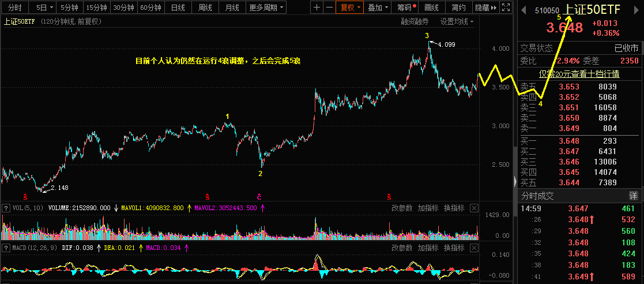Viewport: 644px width, 284px height.
Task: Switch to the 月线 monthly tab
Action: point(232,8)
